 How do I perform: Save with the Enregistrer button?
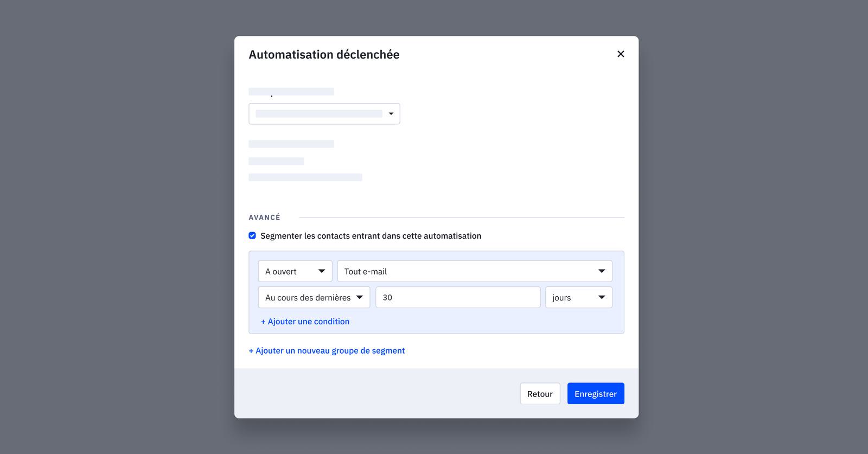point(595,394)
